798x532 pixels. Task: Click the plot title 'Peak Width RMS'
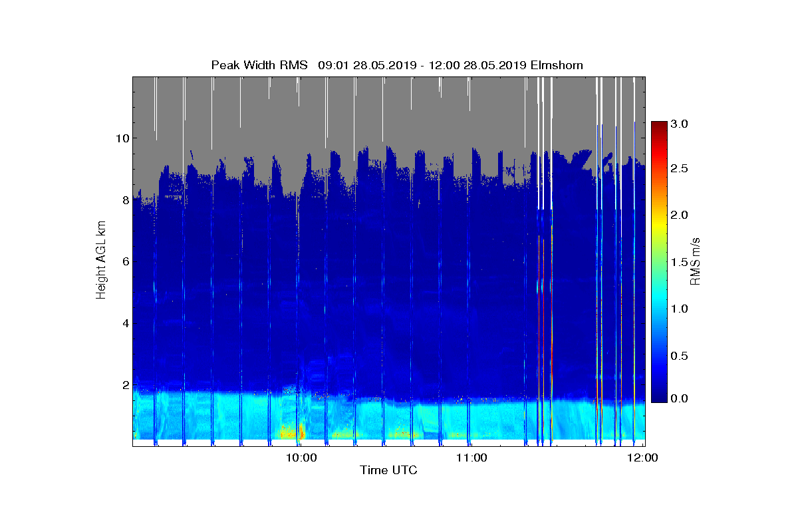coord(259,65)
